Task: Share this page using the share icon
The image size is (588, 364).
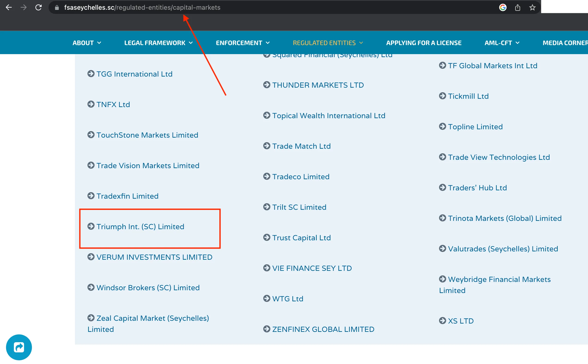Action: [518, 7]
